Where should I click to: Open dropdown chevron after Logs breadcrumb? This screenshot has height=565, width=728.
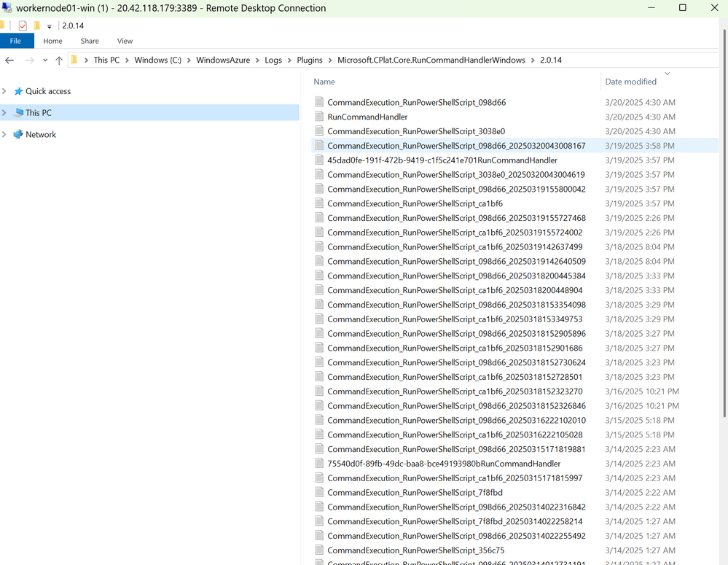click(289, 61)
